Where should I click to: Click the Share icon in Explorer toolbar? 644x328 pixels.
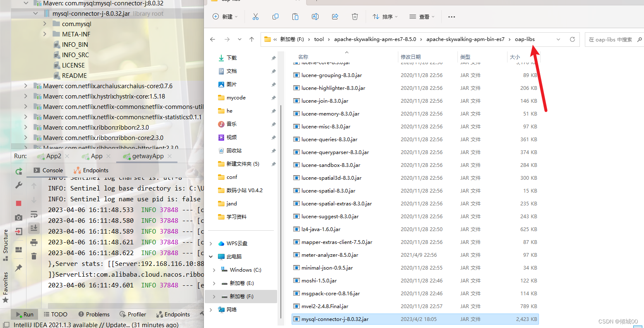tap(335, 17)
